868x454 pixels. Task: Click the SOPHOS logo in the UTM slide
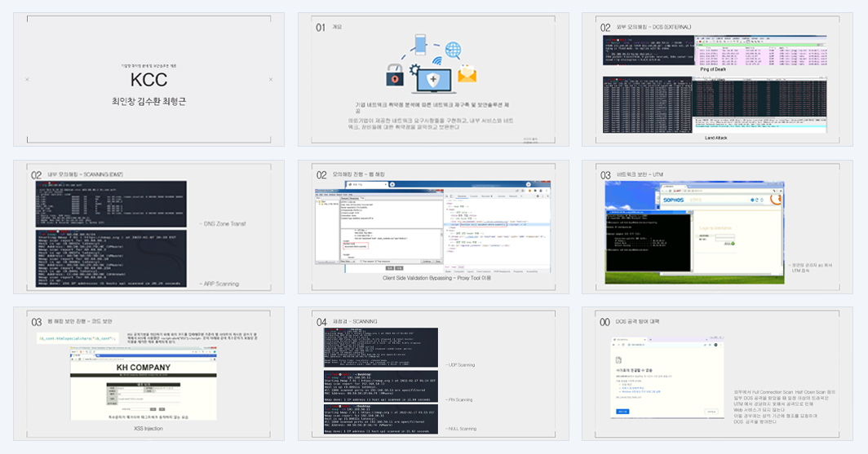673,200
